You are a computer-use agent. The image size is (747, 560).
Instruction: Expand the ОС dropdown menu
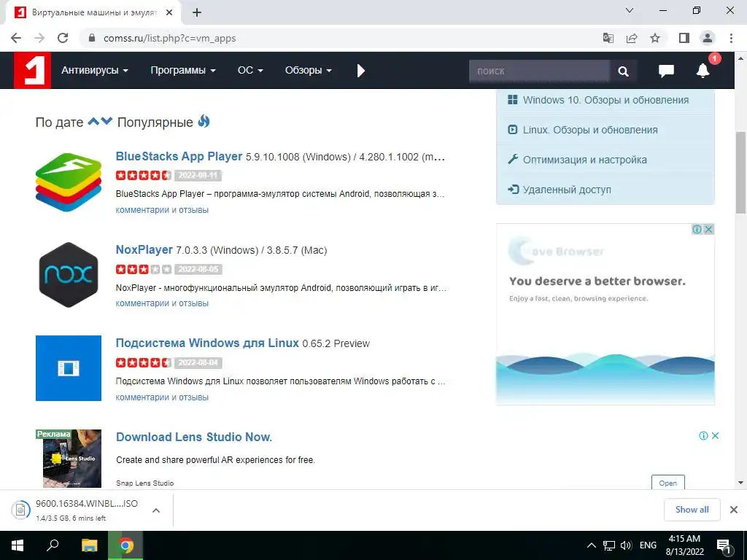click(250, 70)
